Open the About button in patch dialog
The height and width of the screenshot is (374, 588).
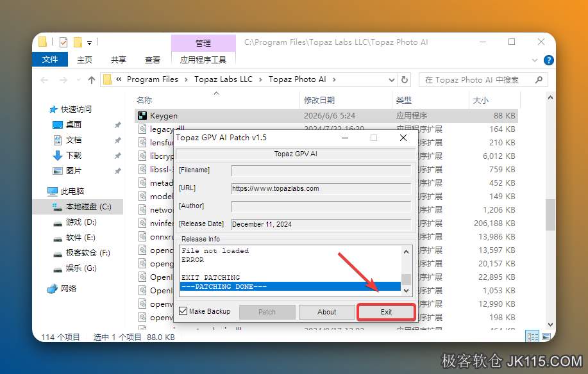326,312
